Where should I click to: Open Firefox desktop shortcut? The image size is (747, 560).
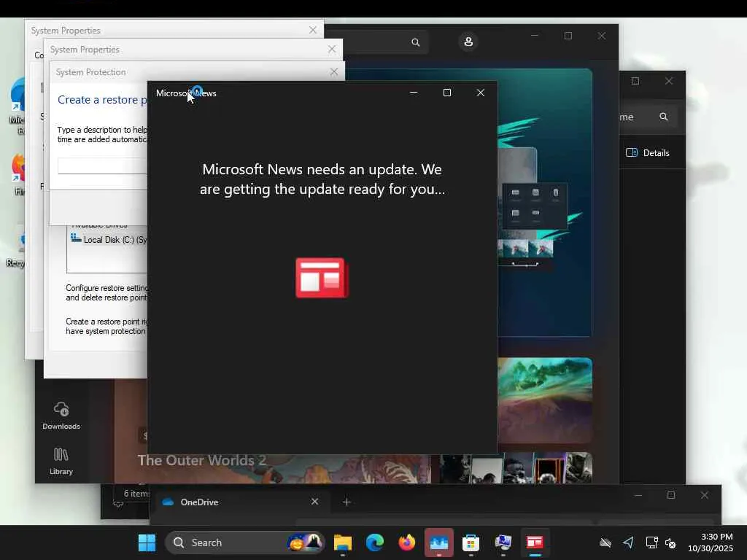tap(18, 174)
